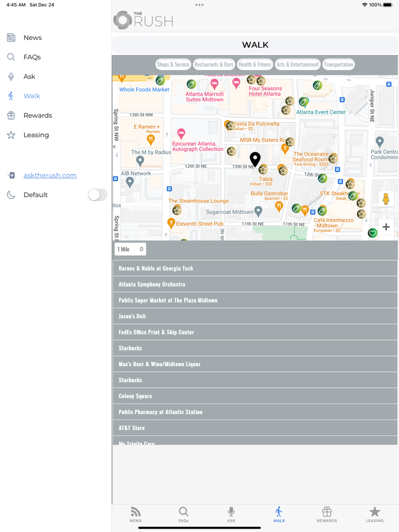Filter by Shops & Service
The image size is (399, 532).
[x=173, y=64]
